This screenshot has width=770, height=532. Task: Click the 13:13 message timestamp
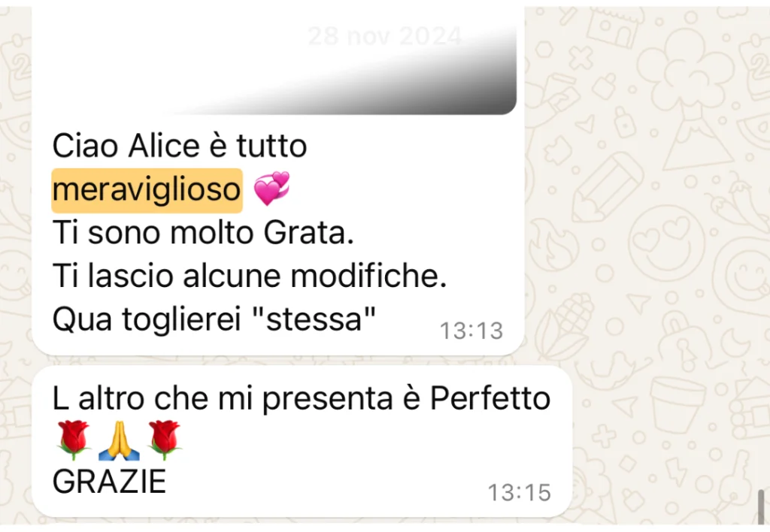pos(471,331)
